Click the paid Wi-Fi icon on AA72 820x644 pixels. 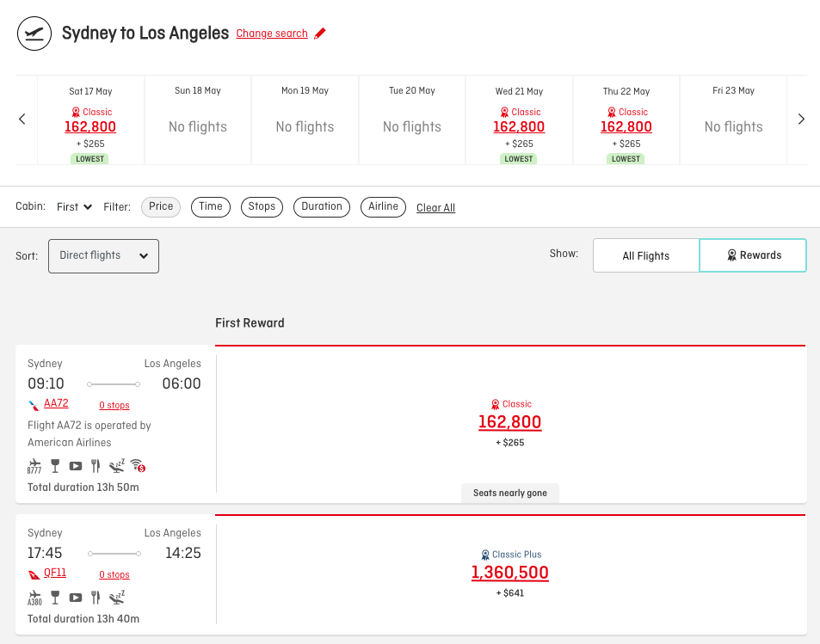pos(138,465)
